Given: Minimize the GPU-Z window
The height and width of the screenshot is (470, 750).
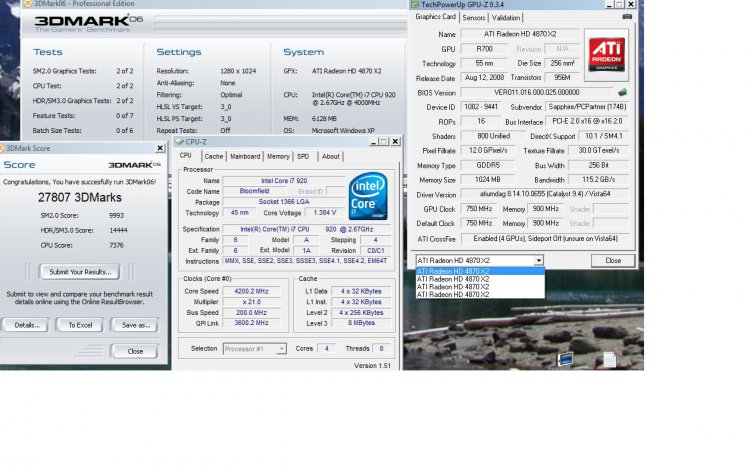Looking at the screenshot, I should click(x=609, y=4).
